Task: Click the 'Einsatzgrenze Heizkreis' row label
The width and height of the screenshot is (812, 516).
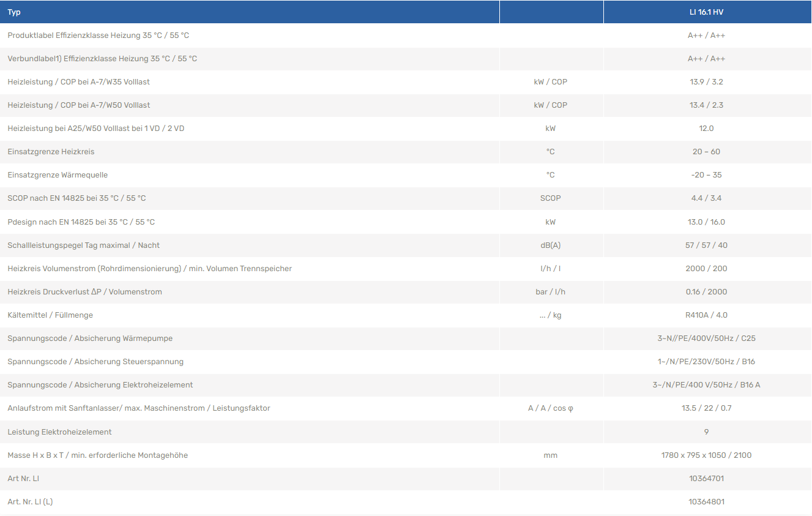Action: [51, 152]
